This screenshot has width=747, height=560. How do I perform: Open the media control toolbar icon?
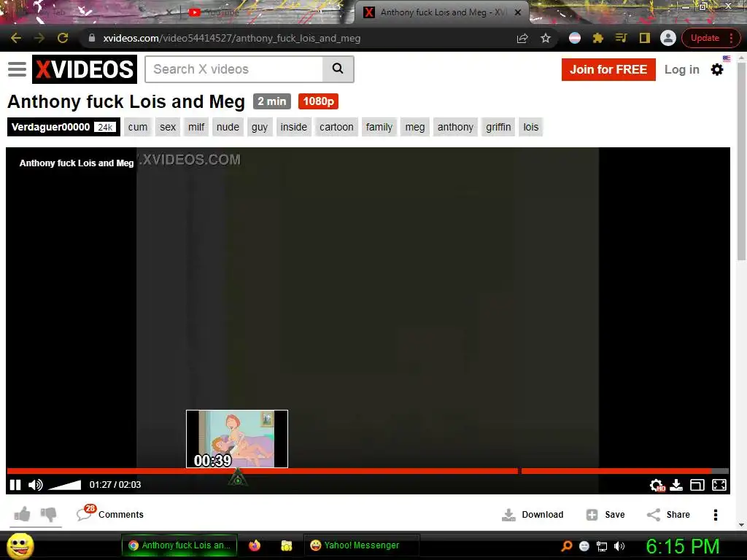(621, 38)
